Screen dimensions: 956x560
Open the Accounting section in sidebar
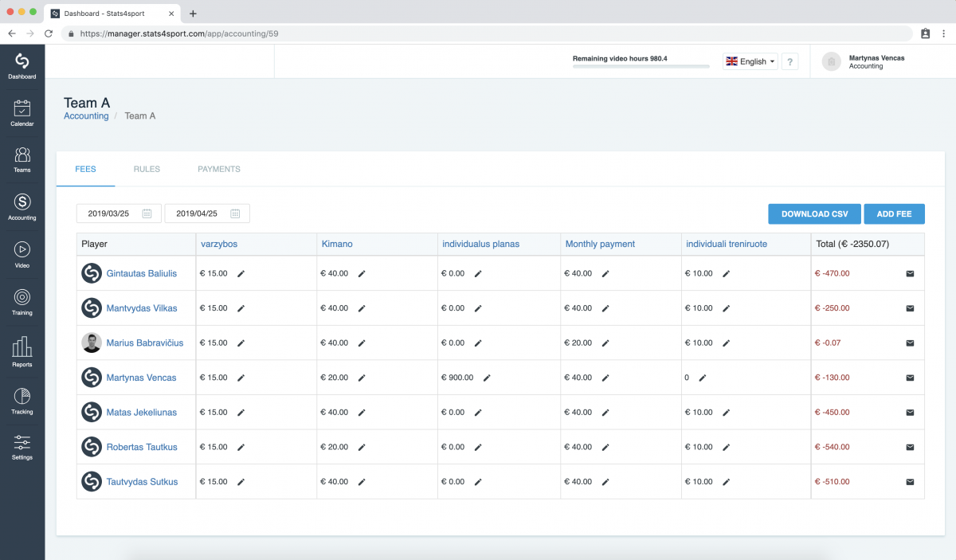tap(22, 206)
